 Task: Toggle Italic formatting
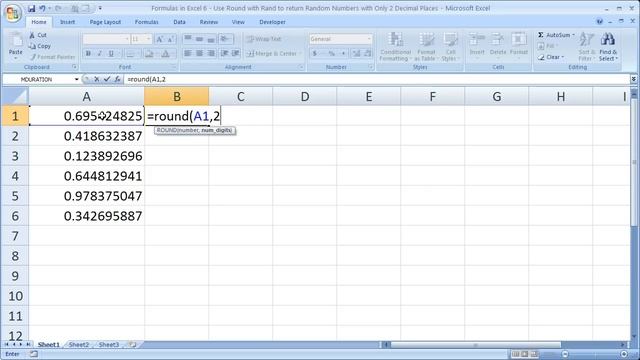click(99, 53)
